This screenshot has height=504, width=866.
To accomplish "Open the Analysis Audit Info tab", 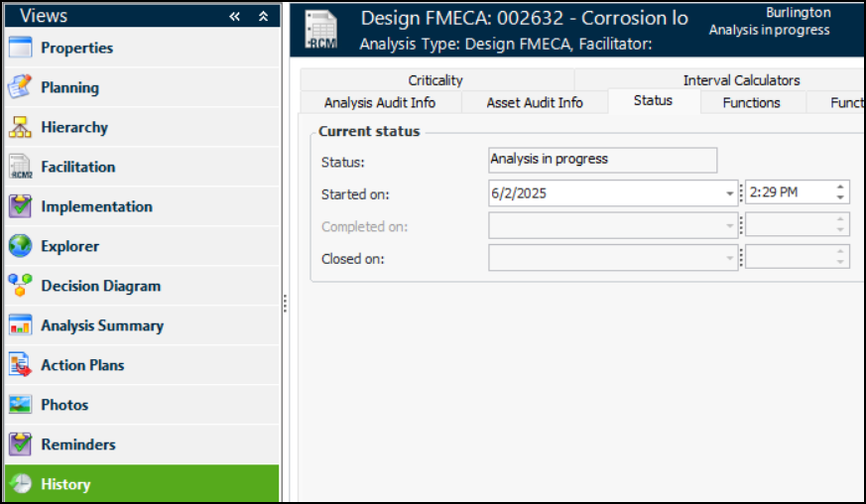I will [x=380, y=103].
